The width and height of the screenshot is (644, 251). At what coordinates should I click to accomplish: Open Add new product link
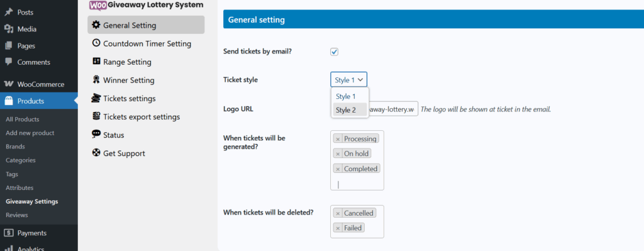[x=30, y=133]
